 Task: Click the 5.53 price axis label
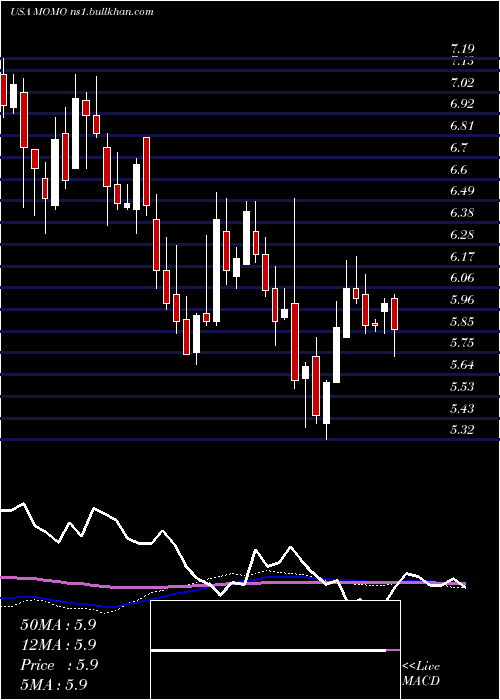pos(463,386)
